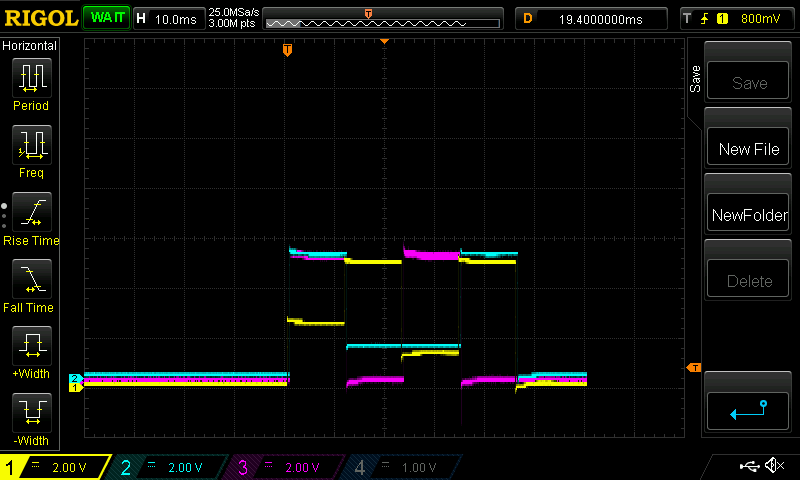Click the New File button
The width and height of the screenshot is (800, 480).
coord(748,147)
